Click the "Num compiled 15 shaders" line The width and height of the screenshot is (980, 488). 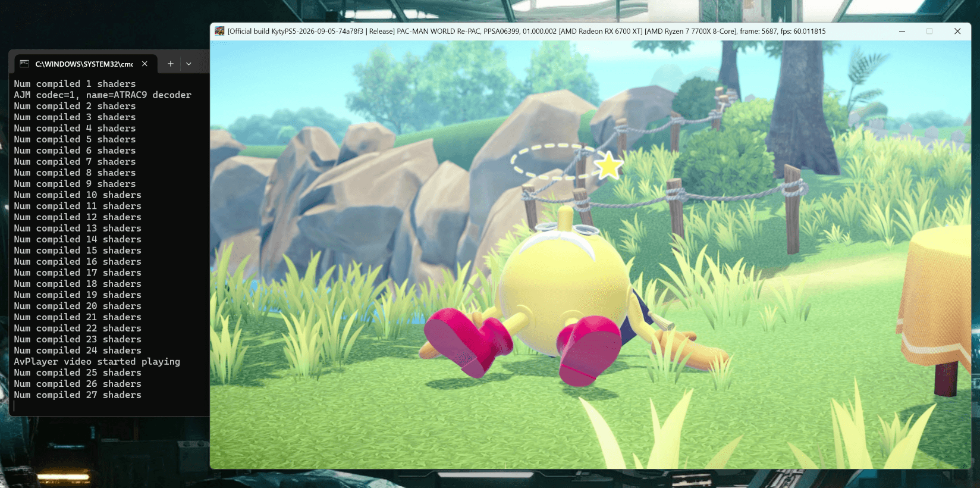[x=78, y=251]
